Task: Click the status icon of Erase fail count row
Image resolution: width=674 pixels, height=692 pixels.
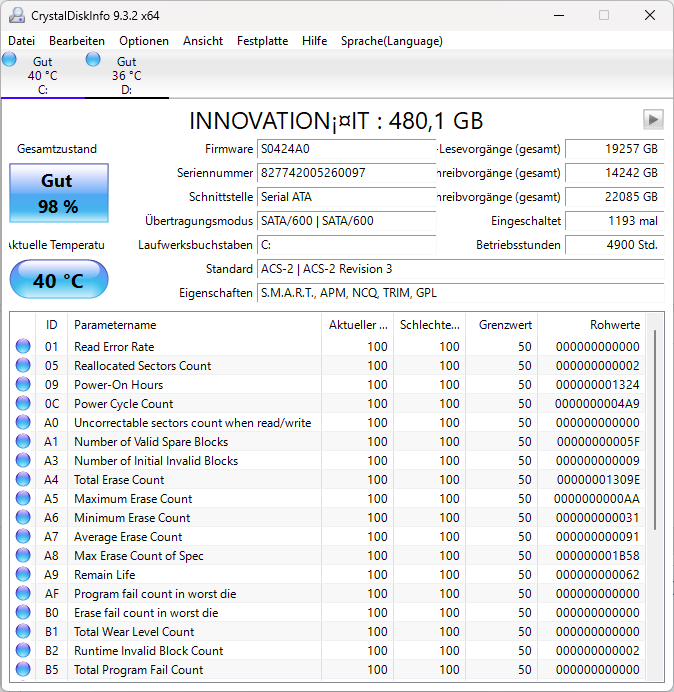Action: 23,612
